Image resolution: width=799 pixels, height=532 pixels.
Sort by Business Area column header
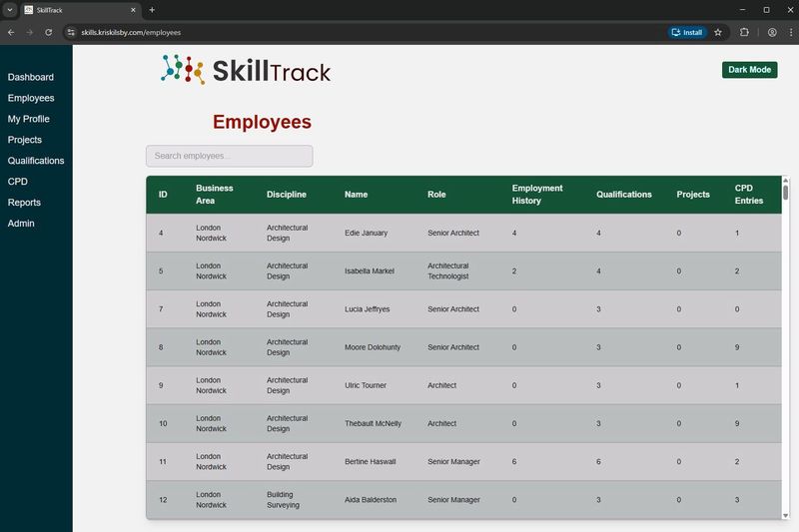point(215,195)
